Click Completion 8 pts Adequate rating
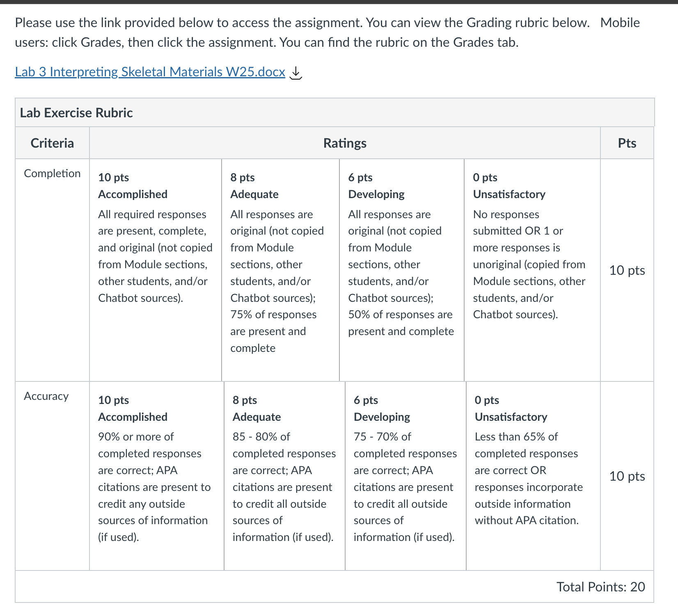The image size is (678, 616). point(281,270)
